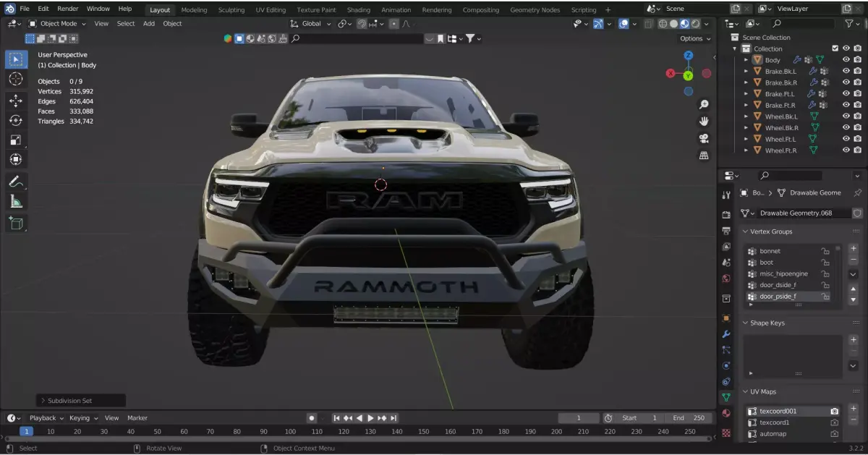Select the Move tool
Screen dimensions: 868x455
point(16,101)
